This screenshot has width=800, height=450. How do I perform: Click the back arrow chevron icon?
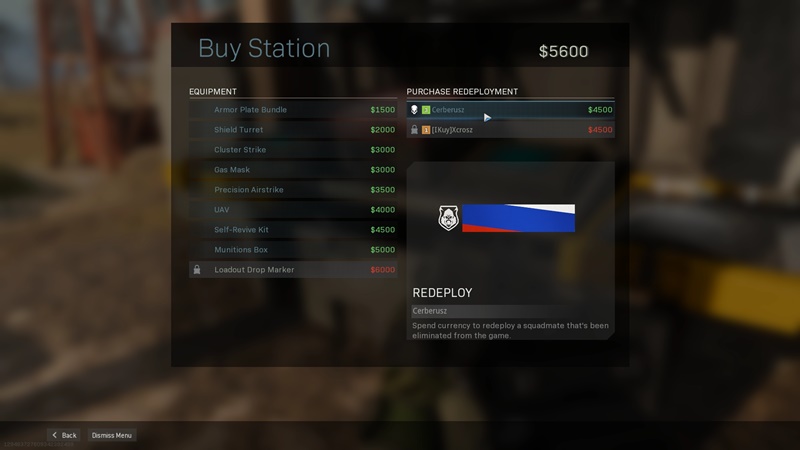55,435
